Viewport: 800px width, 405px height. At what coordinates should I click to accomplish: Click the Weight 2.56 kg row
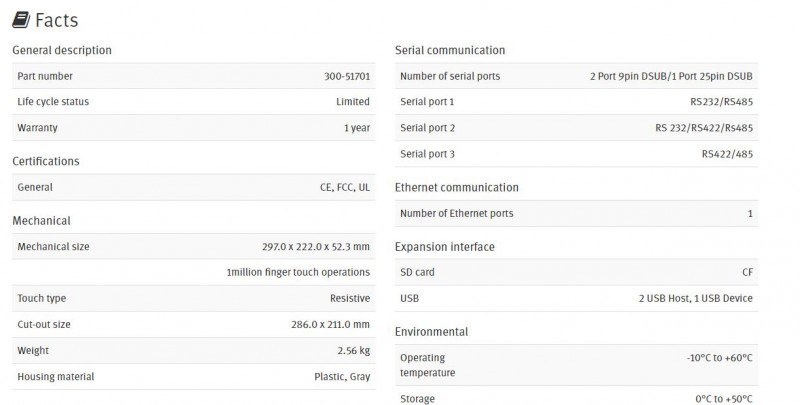193,350
